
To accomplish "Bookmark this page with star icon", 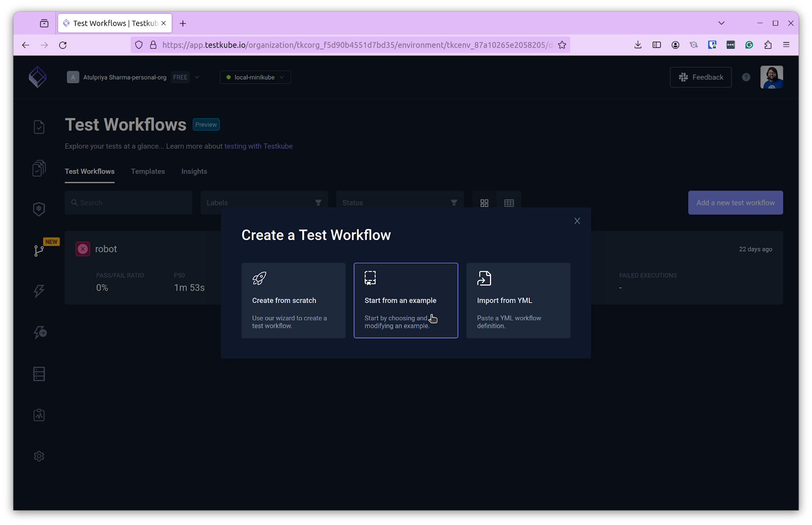I will pyautogui.click(x=562, y=45).
